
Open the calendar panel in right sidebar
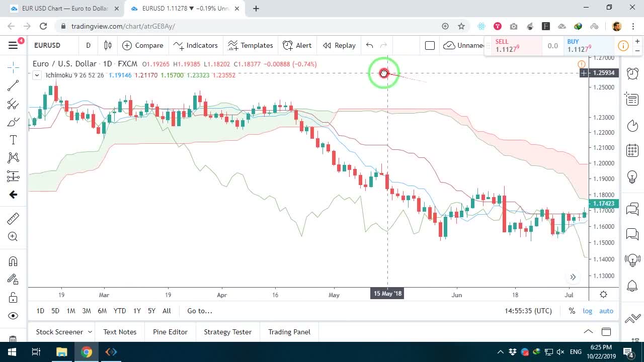click(x=632, y=150)
